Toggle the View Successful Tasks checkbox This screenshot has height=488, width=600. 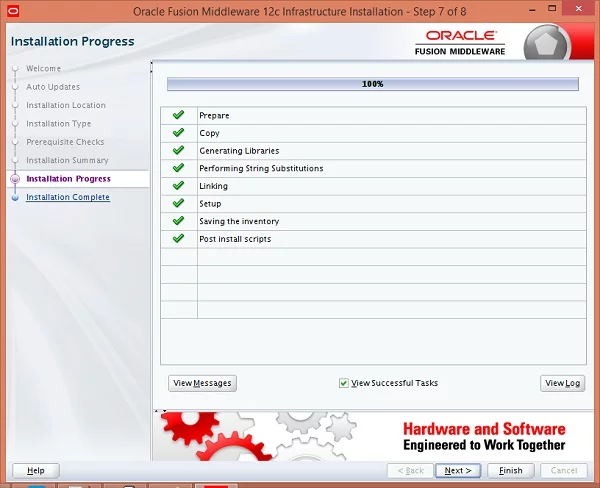click(x=344, y=383)
